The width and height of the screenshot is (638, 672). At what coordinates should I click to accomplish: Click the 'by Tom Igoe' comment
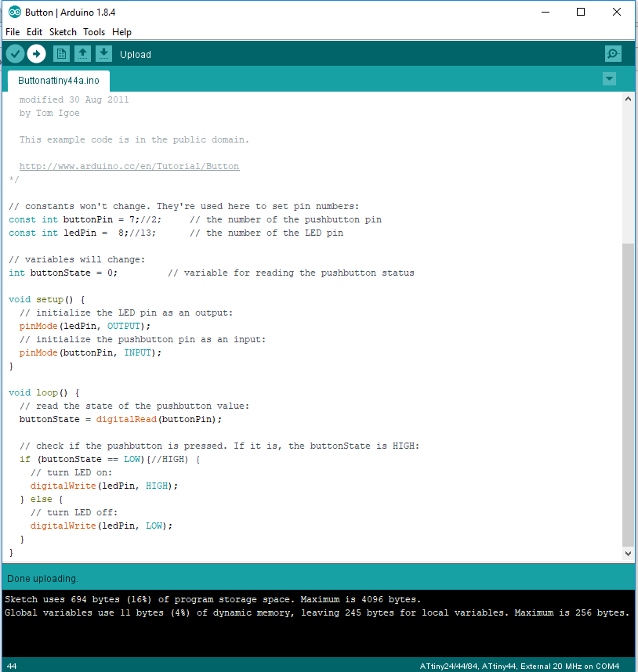pos(49,113)
